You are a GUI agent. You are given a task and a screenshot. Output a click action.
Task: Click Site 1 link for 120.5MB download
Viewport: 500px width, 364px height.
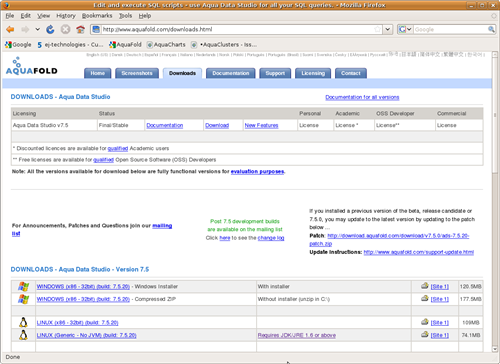[x=440, y=286]
